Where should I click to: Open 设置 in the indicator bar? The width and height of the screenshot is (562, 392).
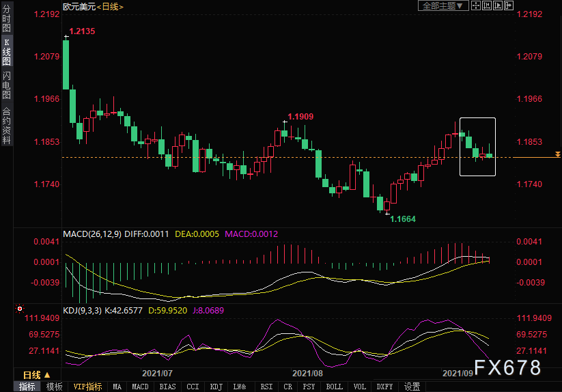tap(412, 387)
